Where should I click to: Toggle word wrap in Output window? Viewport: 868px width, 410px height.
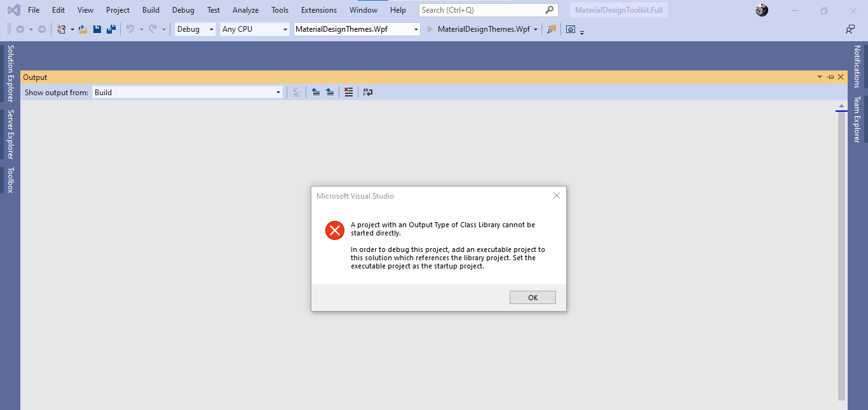[x=368, y=92]
